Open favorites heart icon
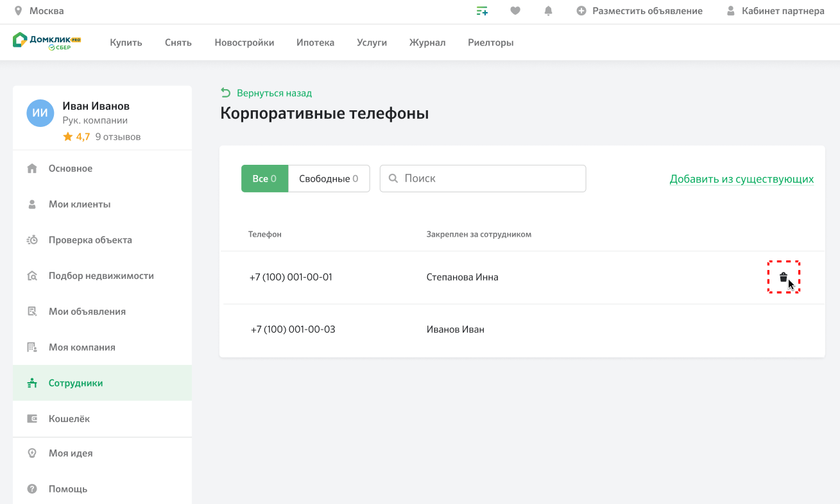The width and height of the screenshot is (840, 504). click(x=515, y=11)
